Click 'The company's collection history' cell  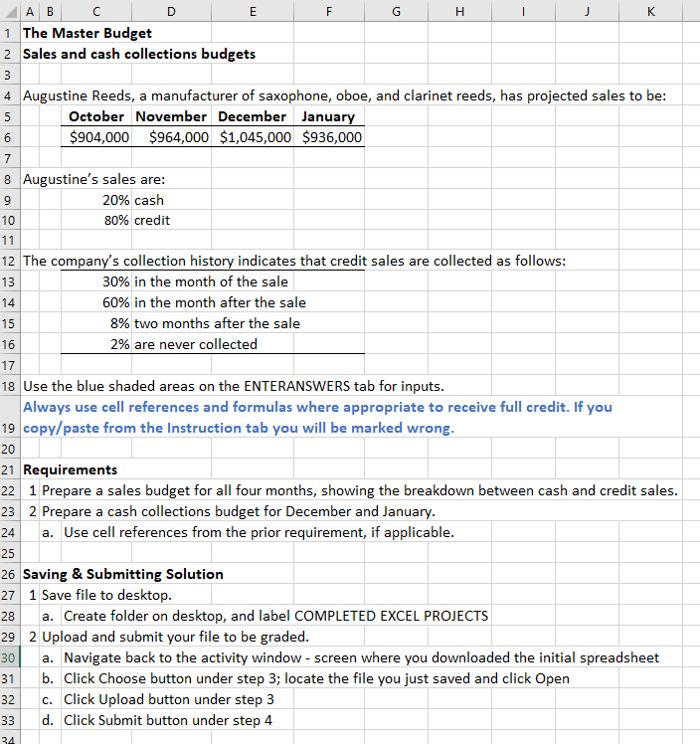[294, 261]
